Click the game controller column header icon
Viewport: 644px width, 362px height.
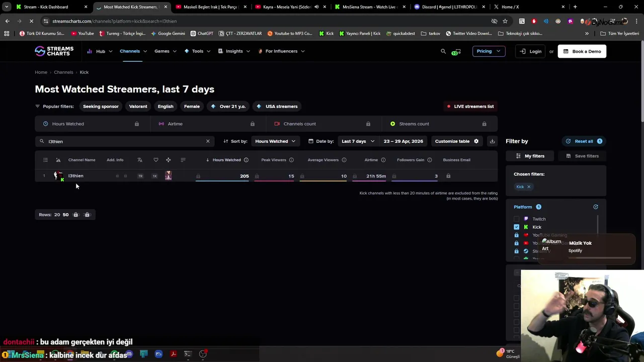coord(168,160)
